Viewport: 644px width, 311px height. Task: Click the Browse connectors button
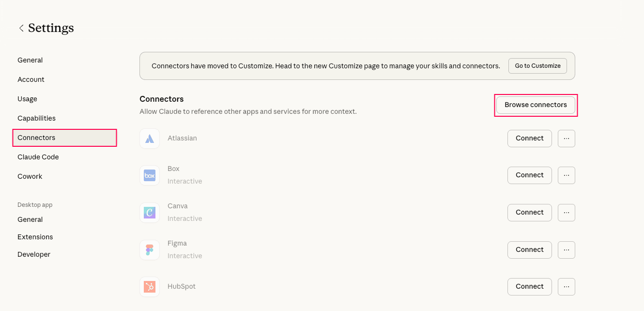(x=536, y=105)
